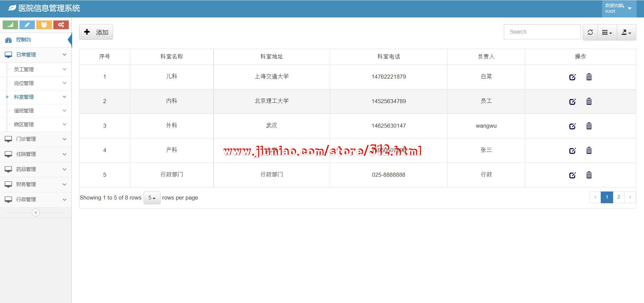The width and height of the screenshot is (644, 303).
Task: Click the 操作 column header
Action: click(x=580, y=57)
